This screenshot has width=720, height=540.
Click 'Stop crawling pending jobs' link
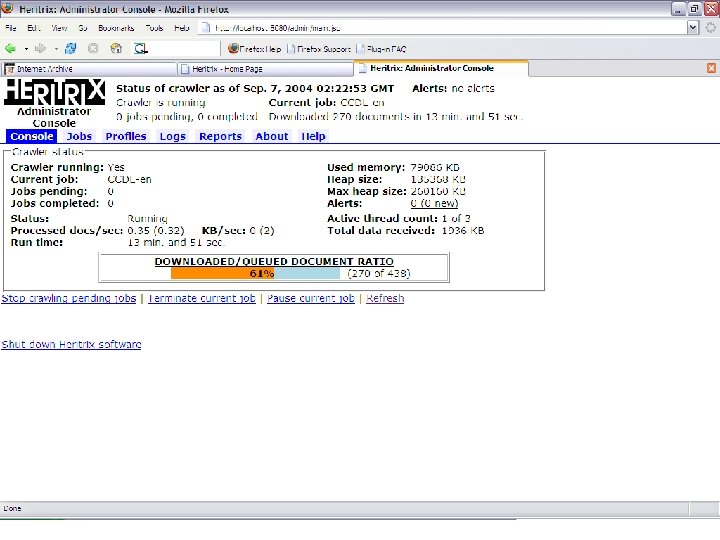tap(69, 298)
